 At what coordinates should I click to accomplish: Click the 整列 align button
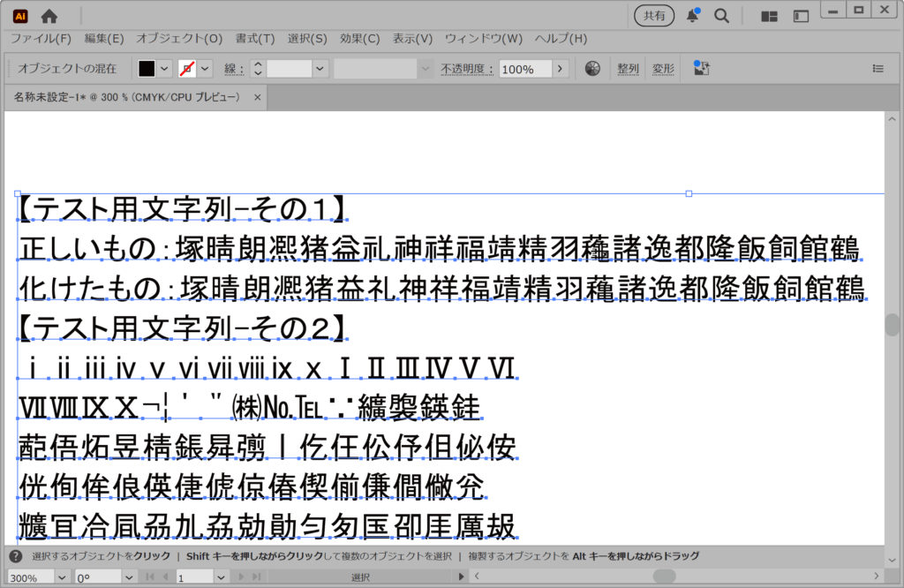628,69
